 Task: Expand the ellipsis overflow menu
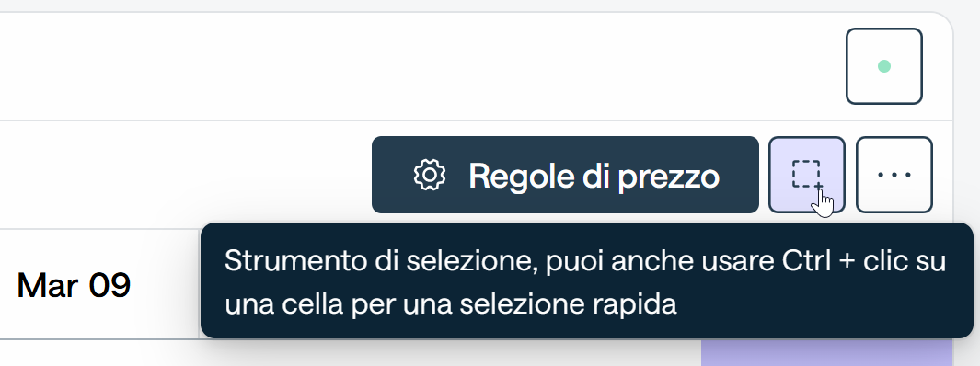tap(894, 175)
